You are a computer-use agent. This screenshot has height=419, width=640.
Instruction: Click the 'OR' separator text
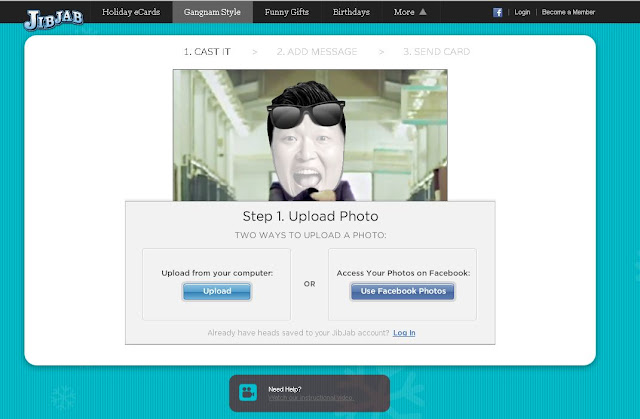[309, 284]
